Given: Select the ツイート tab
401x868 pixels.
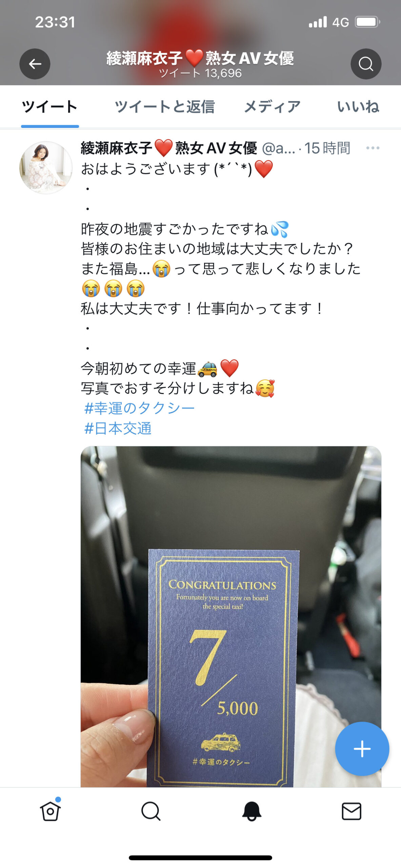Looking at the screenshot, I should (x=50, y=107).
